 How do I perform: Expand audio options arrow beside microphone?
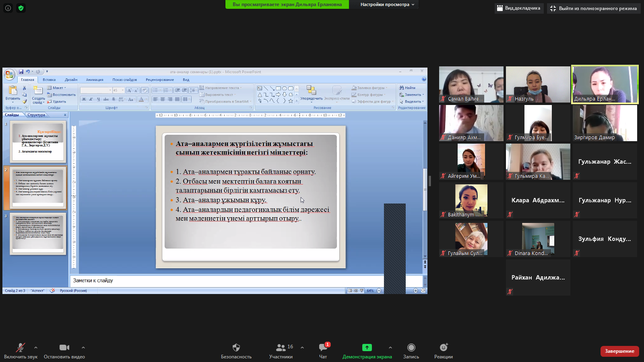click(x=36, y=348)
